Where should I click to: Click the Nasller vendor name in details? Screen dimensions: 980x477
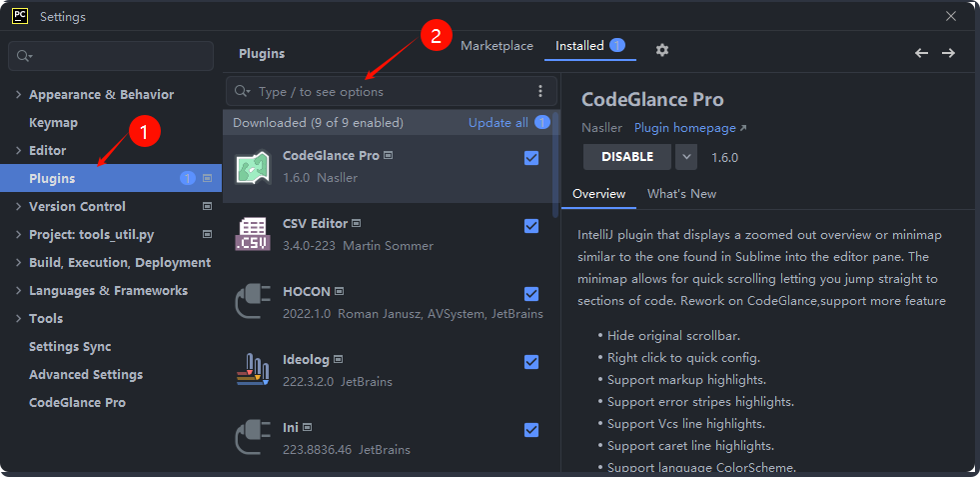[x=601, y=128]
